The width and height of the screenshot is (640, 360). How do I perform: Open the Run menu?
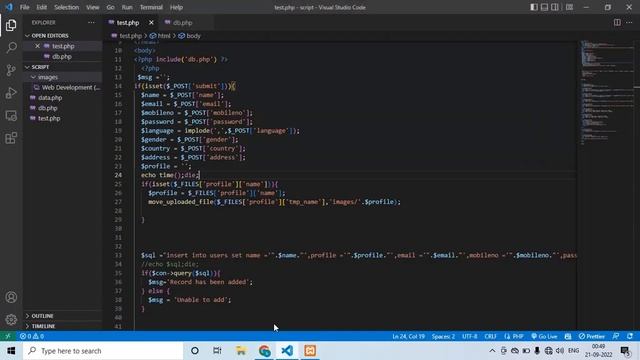point(127,7)
